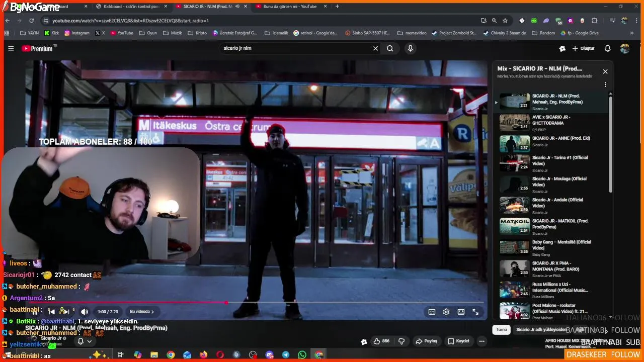Open Sicario Jr - Moulaga video
This screenshot has width=644, height=362.
click(553, 185)
